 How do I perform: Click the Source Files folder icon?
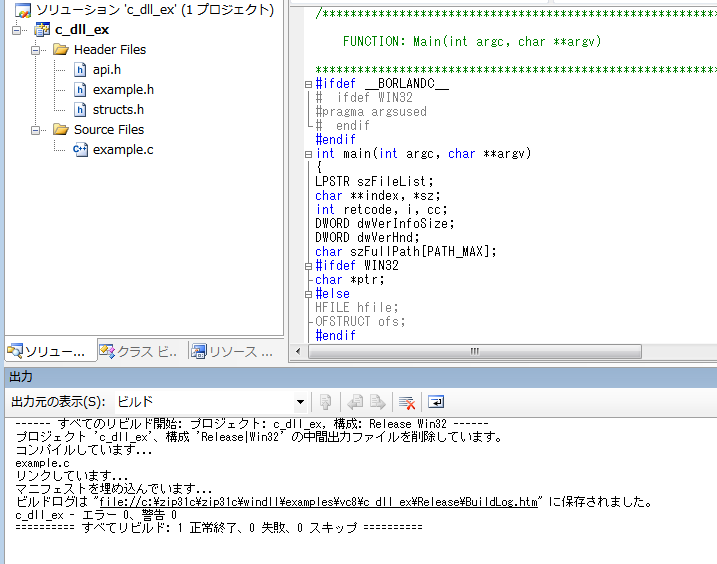pos(61,129)
